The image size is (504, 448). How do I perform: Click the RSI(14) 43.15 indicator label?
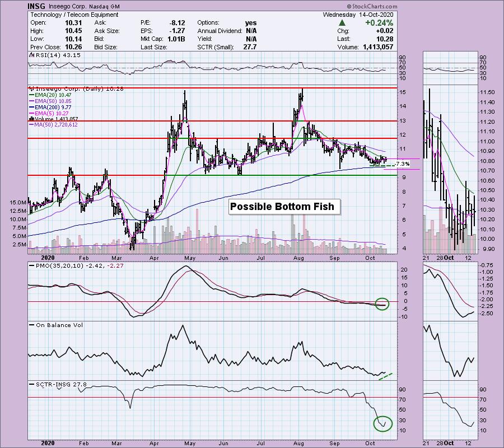58,55
